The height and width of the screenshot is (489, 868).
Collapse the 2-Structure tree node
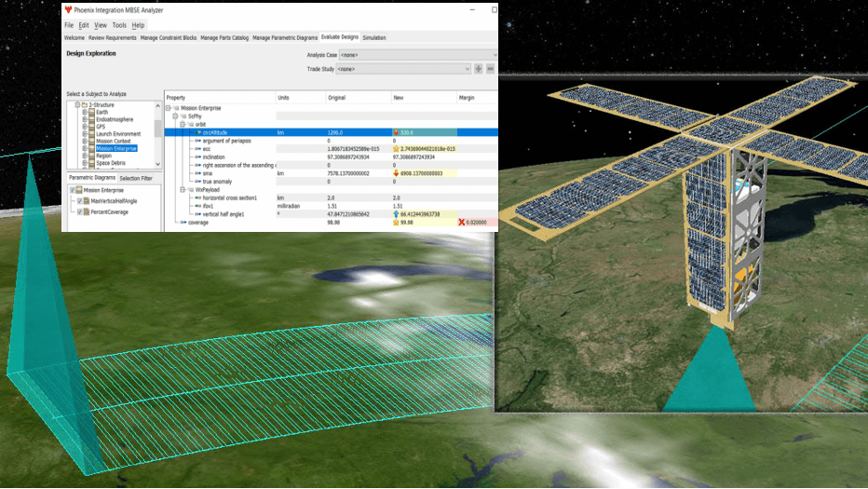pos(77,104)
